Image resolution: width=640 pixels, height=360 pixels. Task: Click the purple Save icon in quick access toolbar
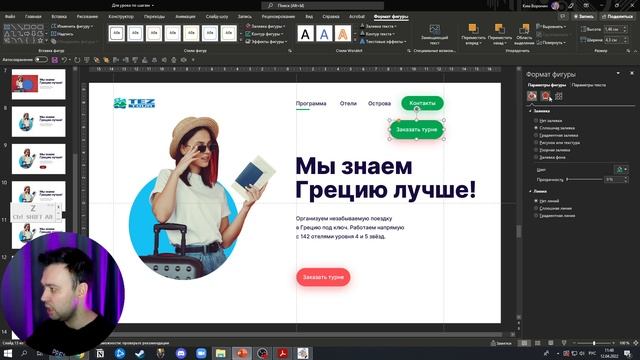pos(55,60)
